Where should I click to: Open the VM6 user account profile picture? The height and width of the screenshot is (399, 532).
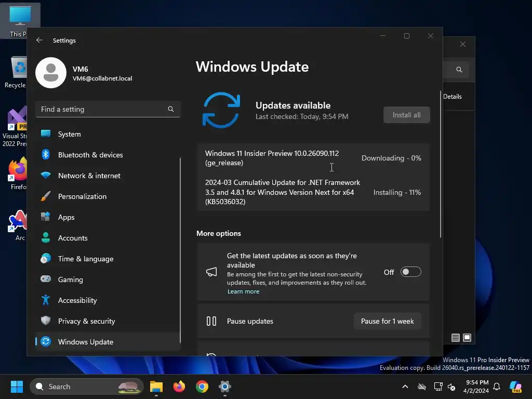pos(51,73)
